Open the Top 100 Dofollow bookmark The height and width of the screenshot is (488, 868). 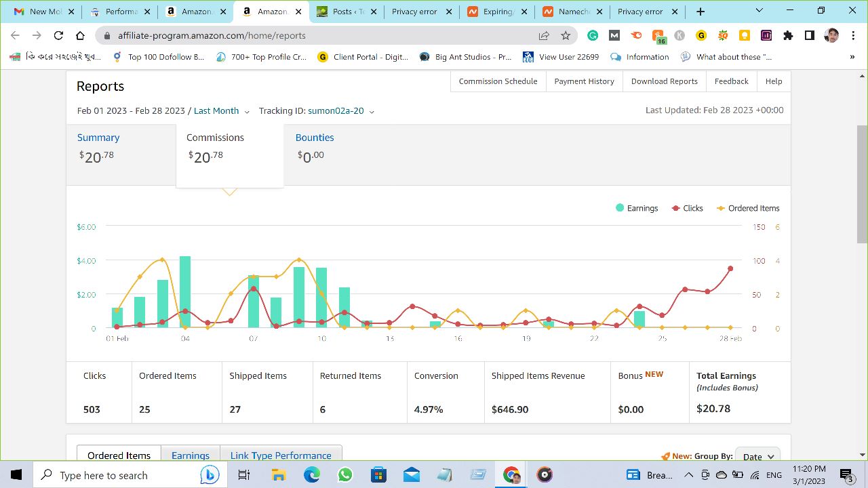(x=158, y=57)
